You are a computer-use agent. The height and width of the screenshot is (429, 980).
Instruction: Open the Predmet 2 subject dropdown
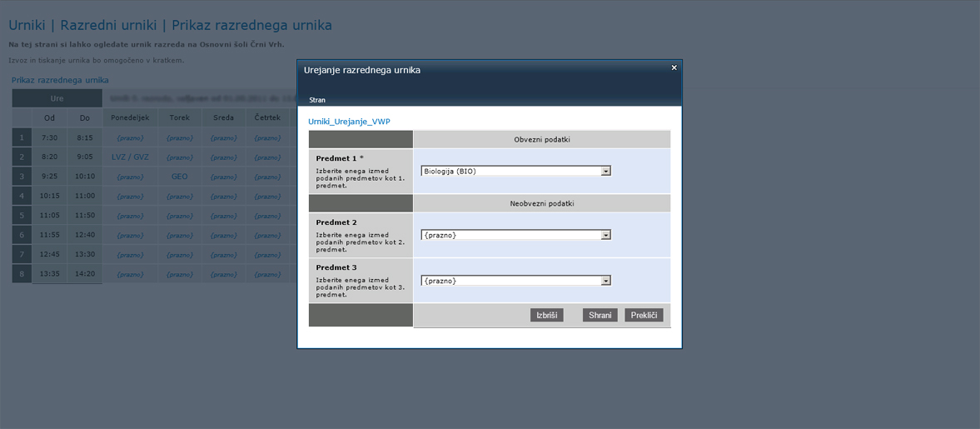coord(516,235)
